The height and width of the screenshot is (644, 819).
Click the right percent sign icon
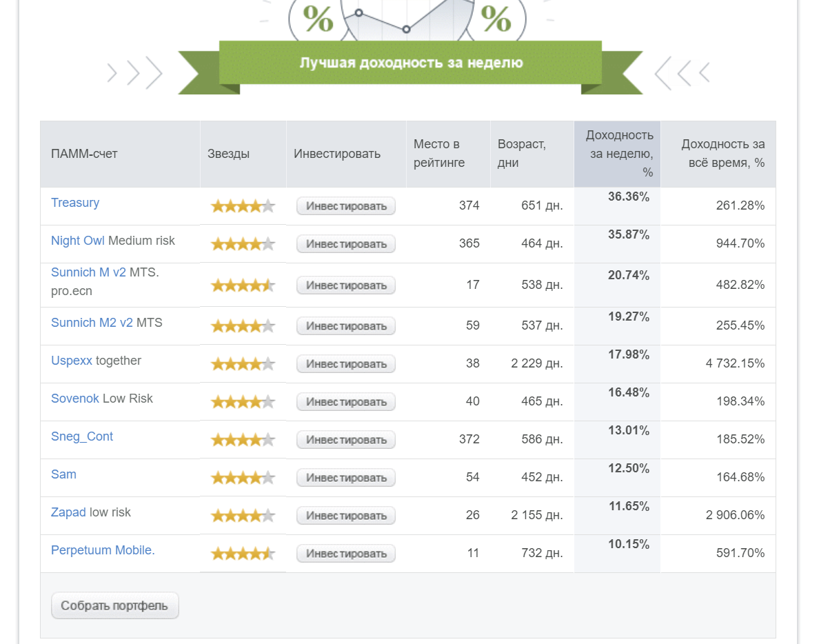coord(496,19)
